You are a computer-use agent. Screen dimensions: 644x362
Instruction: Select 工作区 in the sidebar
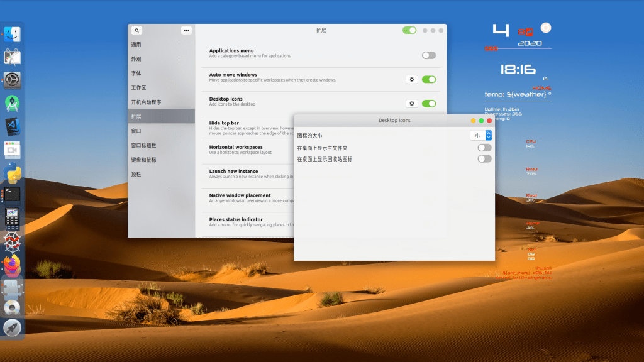[161, 87]
